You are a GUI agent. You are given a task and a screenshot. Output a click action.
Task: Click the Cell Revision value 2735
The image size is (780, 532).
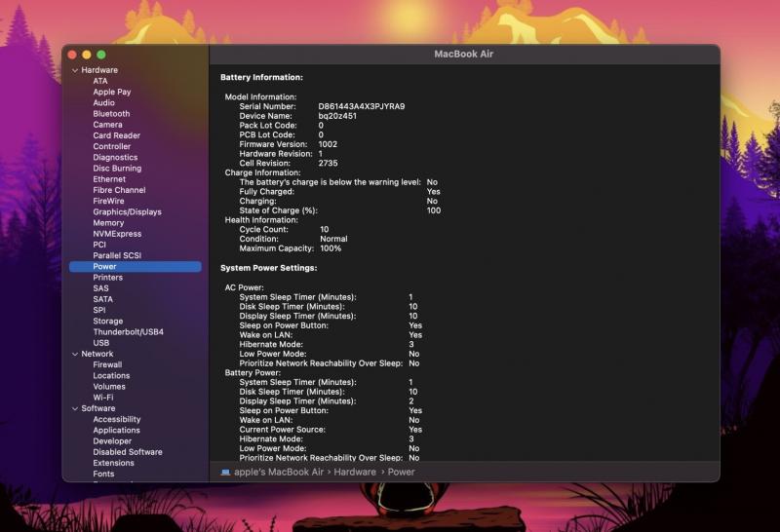(x=328, y=164)
